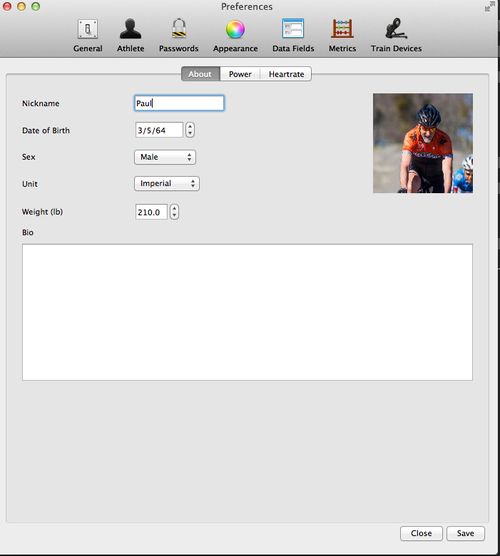Open the Sex dropdown showing Male
Viewport: 500px width, 556px height.
[165, 157]
